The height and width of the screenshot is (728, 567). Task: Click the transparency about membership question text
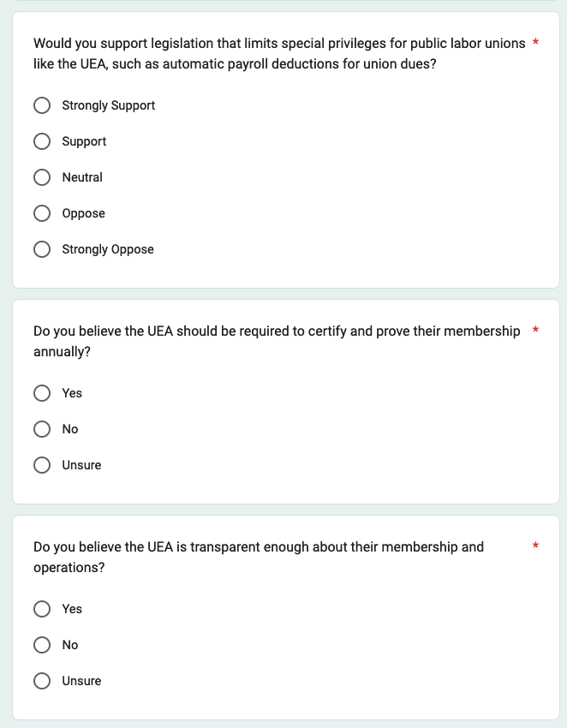click(258, 556)
